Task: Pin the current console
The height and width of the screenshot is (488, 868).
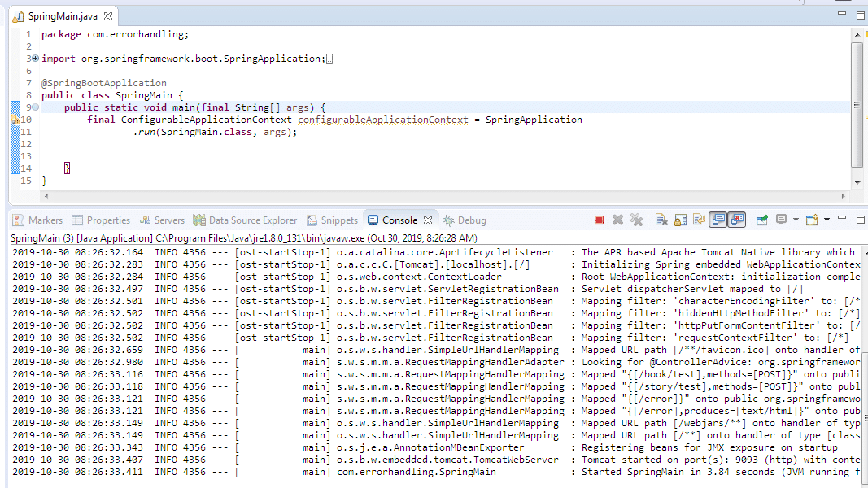Action: (x=762, y=220)
